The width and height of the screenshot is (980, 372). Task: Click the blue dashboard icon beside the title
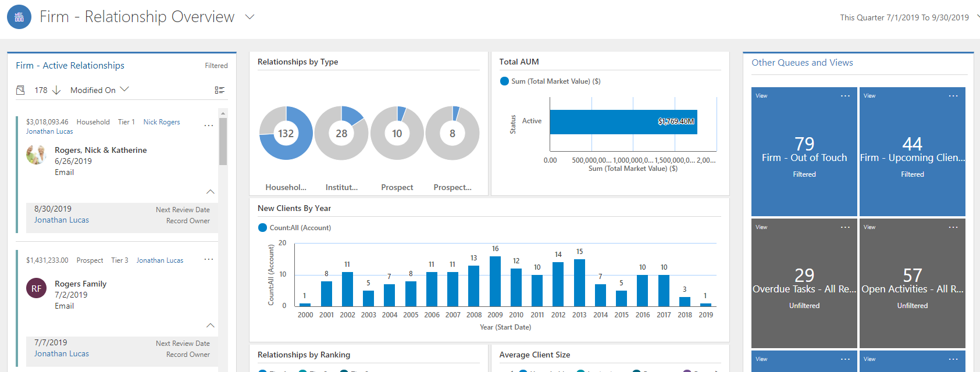19,17
